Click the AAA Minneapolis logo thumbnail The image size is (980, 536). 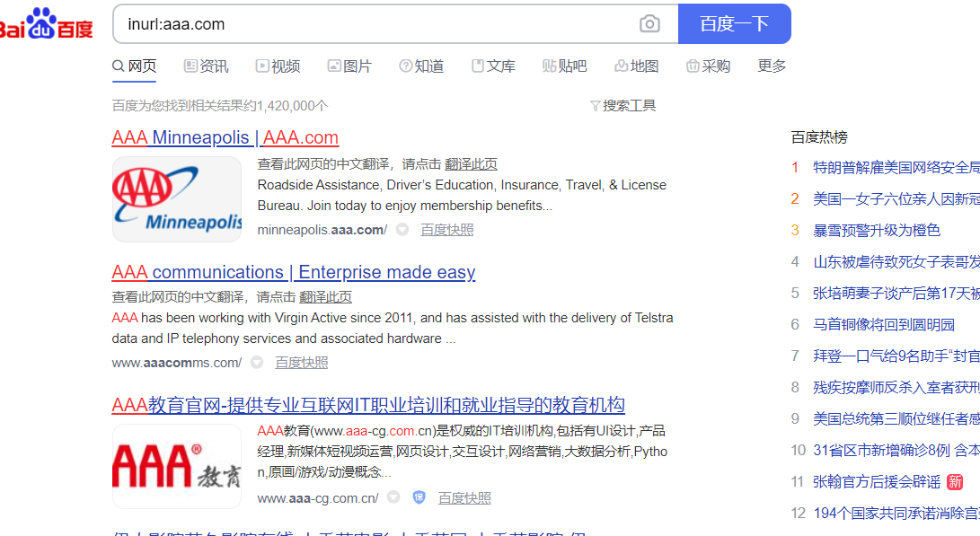tap(177, 199)
